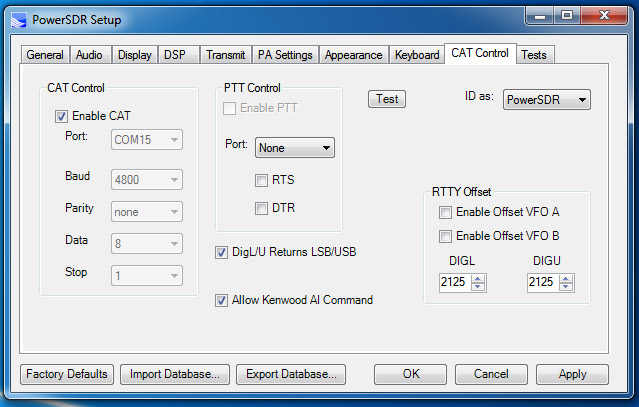The height and width of the screenshot is (407, 639).
Task: Close the PowerSDR Setup window
Action: pyautogui.click(x=604, y=16)
